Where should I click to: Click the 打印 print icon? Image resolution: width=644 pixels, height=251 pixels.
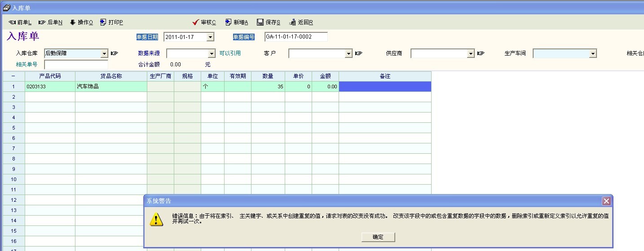click(x=103, y=22)
